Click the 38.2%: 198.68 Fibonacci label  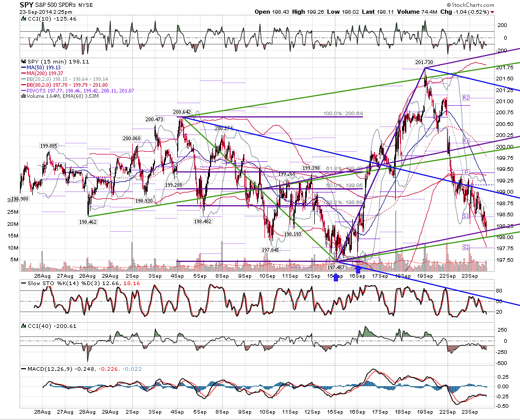(344, 202)
